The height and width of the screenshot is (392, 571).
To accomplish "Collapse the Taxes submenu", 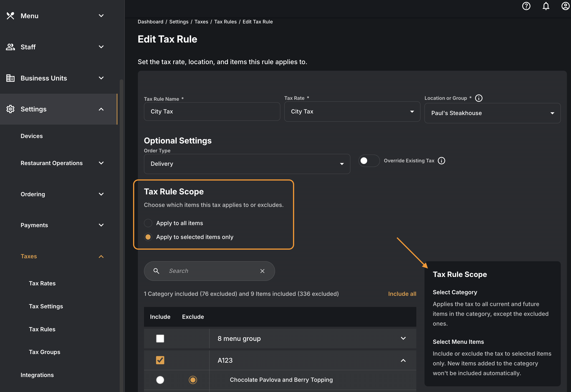I will 101,256.
